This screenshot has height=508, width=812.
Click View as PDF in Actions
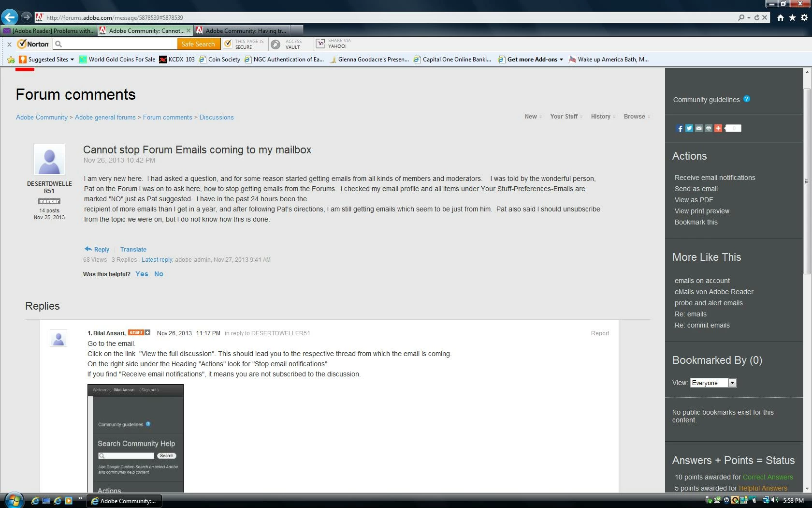tap(694, 200)
